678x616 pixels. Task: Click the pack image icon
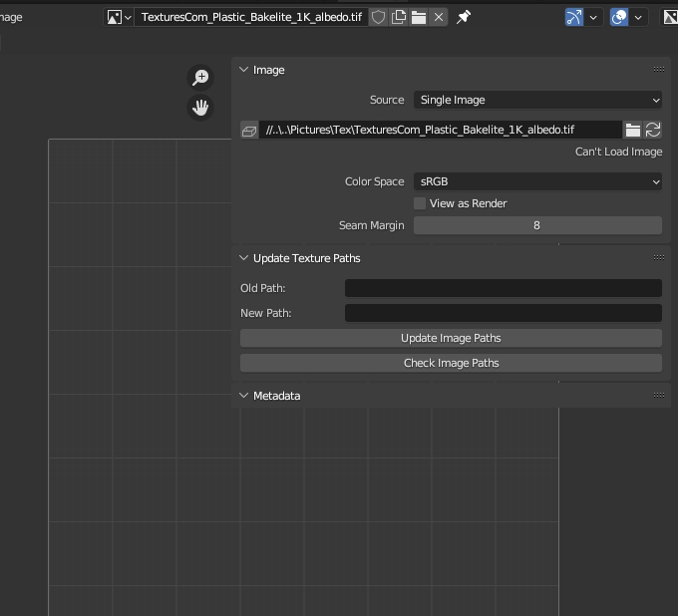click(x=249, y=131)
